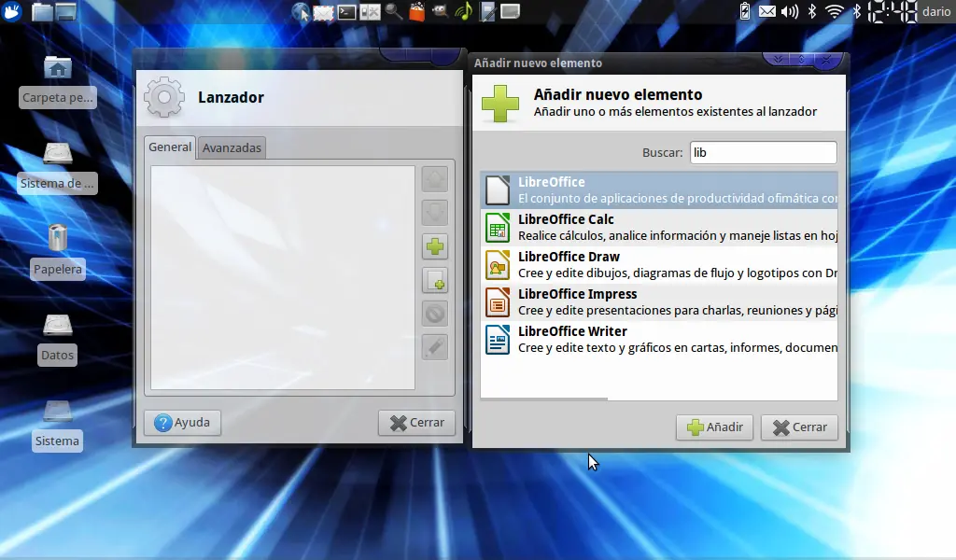Click into the Buscar search field
Viewport: 956px width, 560px height.
[764, 152]
